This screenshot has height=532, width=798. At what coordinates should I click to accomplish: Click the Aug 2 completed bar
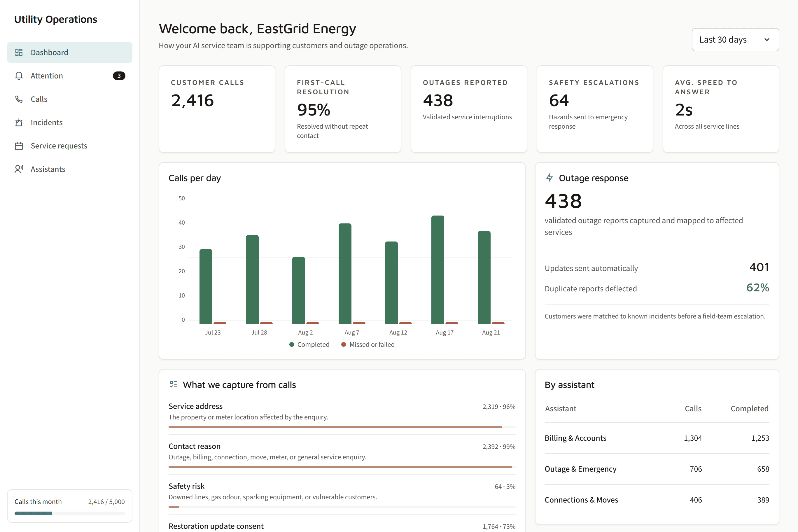pyautogui.click(x=299, y=290)
